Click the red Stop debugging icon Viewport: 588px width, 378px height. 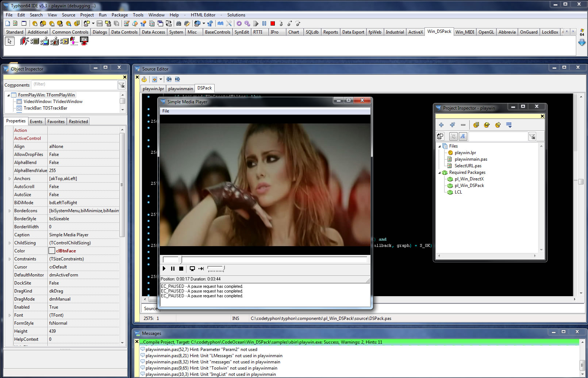point(272,23)
